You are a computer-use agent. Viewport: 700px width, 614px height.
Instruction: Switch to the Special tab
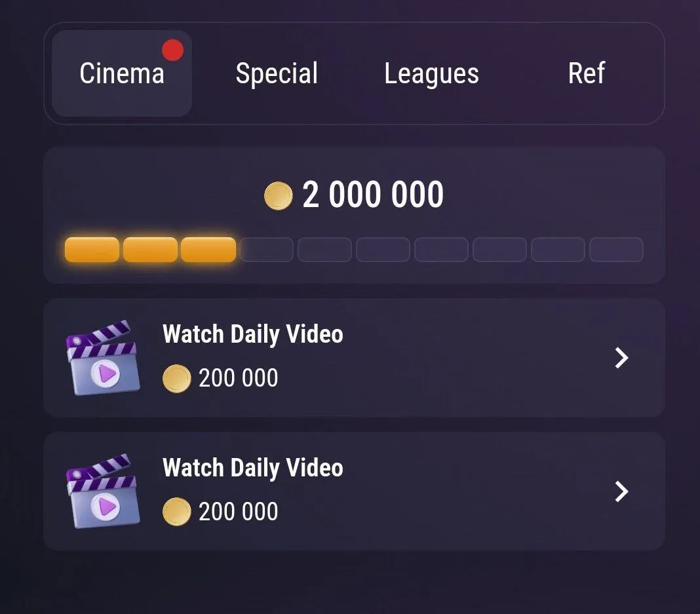277,73
